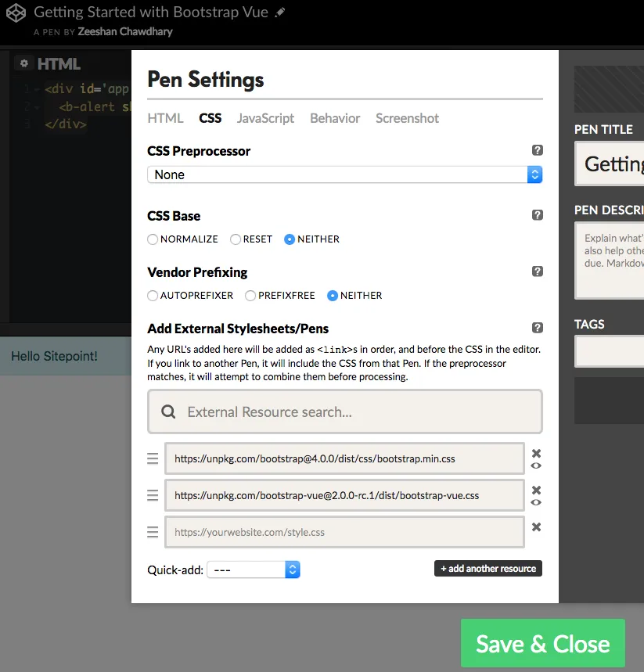The height and width of the screenshot is (672, 644).
Task: Click the CodePen logo icon
Action: [16, 13]
